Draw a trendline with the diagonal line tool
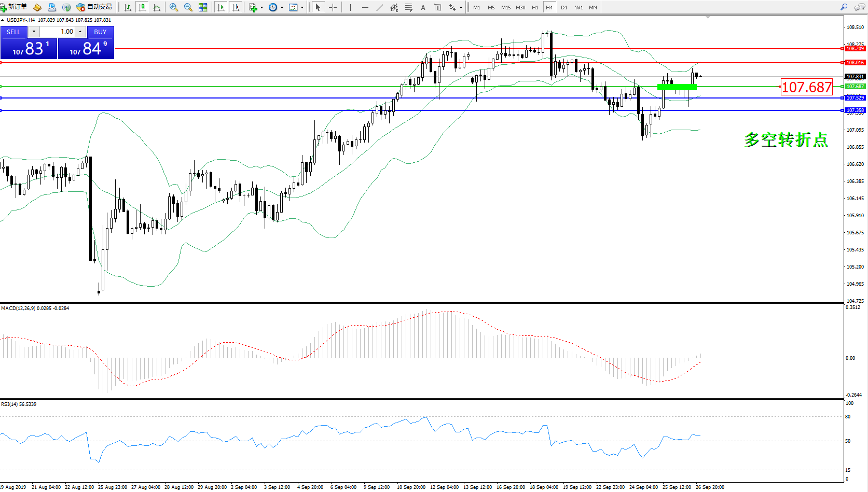 click(x=380, y=7)
